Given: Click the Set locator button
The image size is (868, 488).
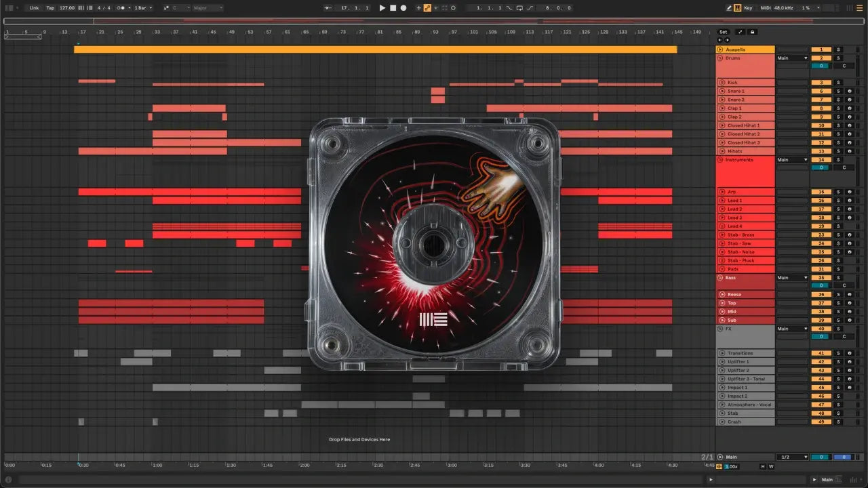Looking at the screenshot, I should [x=724, y=32].
